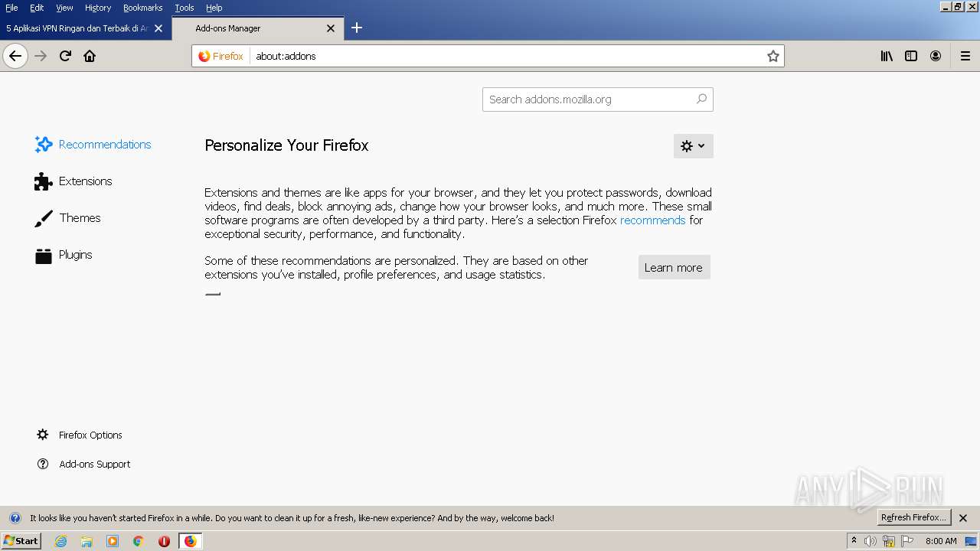This screenshot has width=980, height=551.
Task: Click the notification bar info icon
Action: [15, 518]
